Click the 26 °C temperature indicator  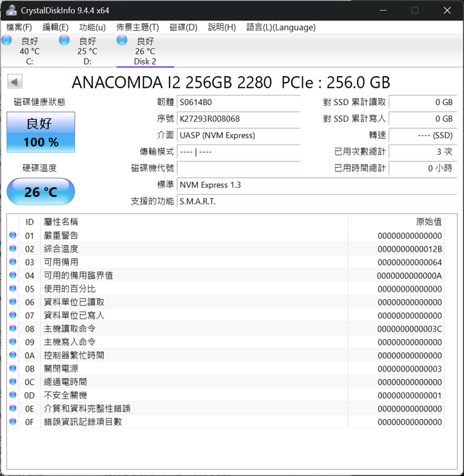[x=41, y=192]
